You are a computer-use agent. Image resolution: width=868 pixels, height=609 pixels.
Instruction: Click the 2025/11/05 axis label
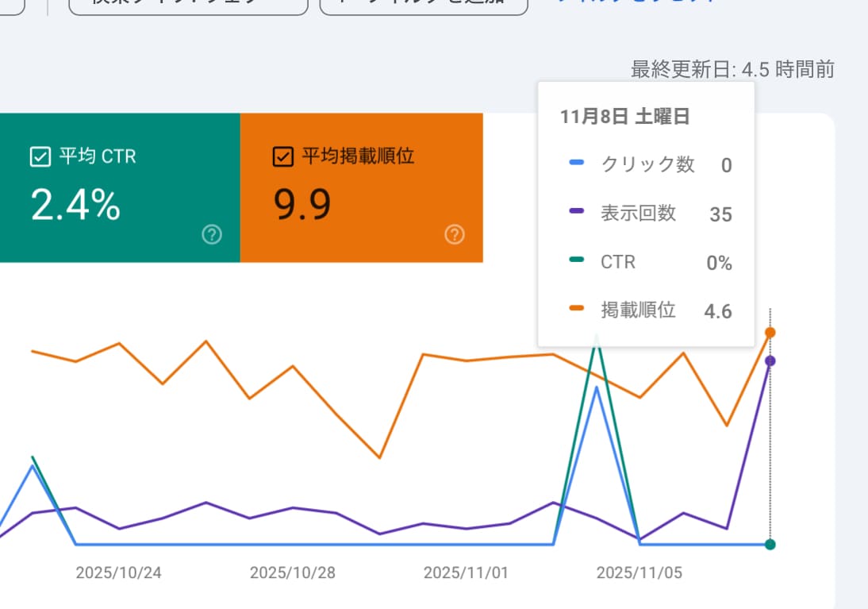tap(639, 572)
